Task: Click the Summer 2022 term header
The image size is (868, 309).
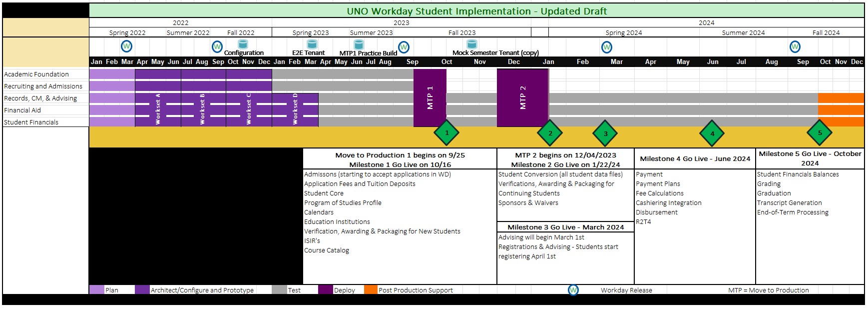Action: click(x=188, y=32)
